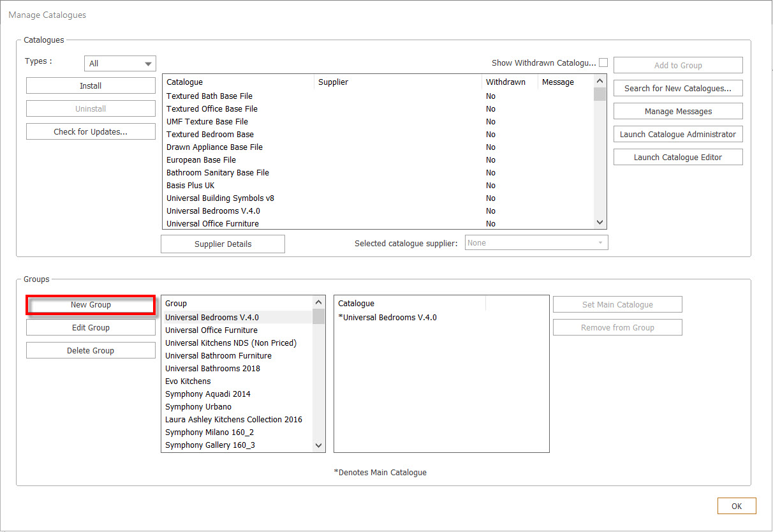Confirm with the OK button
This screenshot has width=773, height=532.
pos(737,506)
